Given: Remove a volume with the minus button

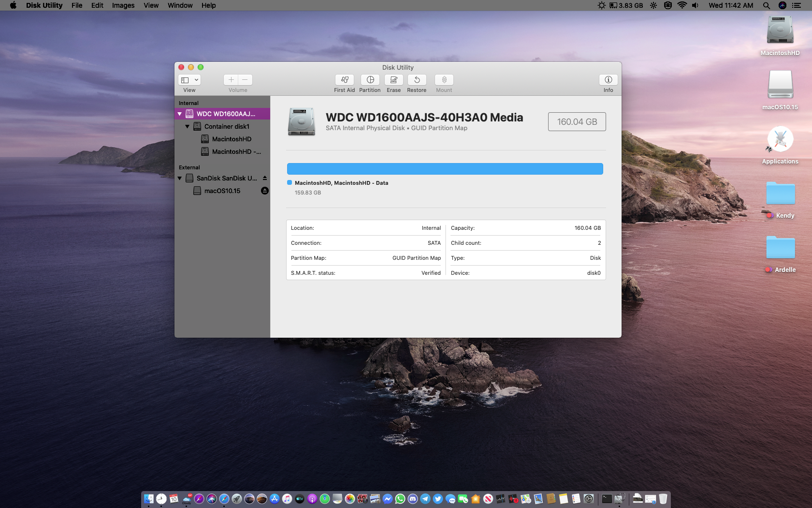Looking at the screenshot, I should point(245,80).
